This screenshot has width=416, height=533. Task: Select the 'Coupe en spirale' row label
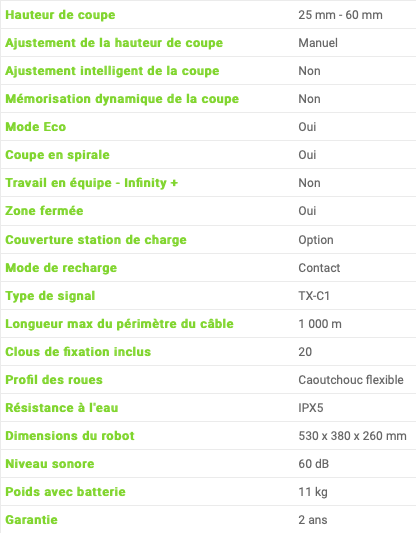(57, 155)
